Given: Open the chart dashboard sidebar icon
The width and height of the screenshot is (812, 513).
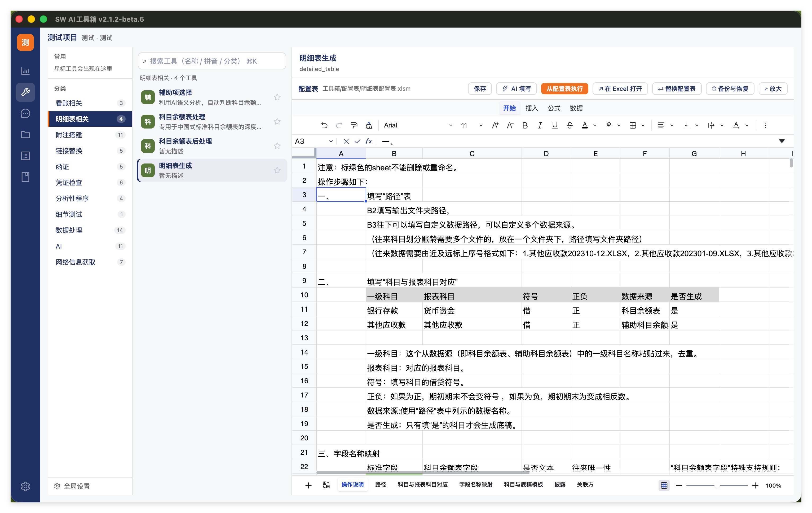Looking at the screenshot, I should click(25, 71).
